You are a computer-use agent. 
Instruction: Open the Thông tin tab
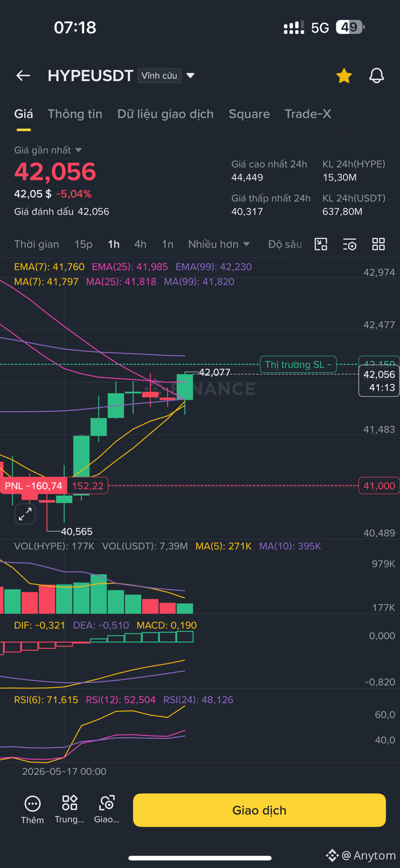(75, 114)
